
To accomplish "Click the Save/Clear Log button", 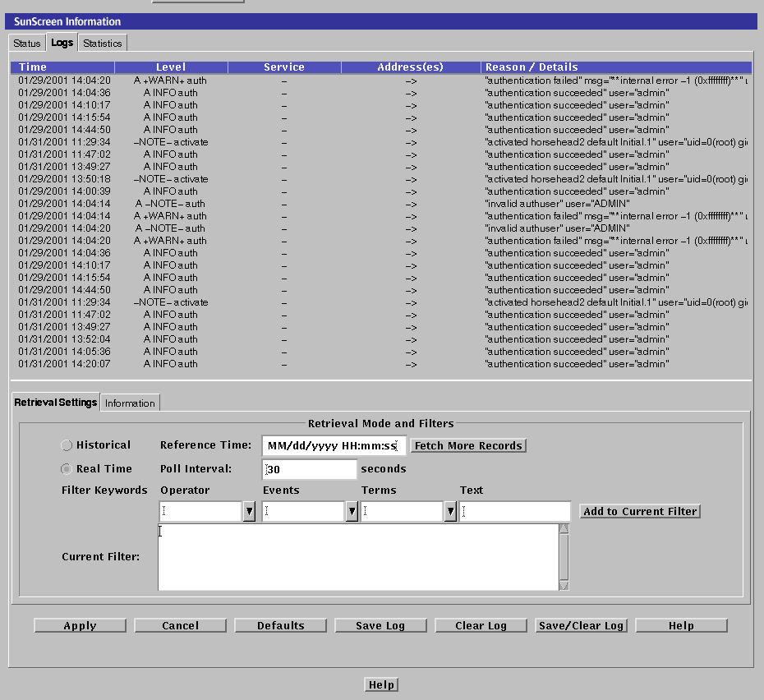I will coord(581,625).
